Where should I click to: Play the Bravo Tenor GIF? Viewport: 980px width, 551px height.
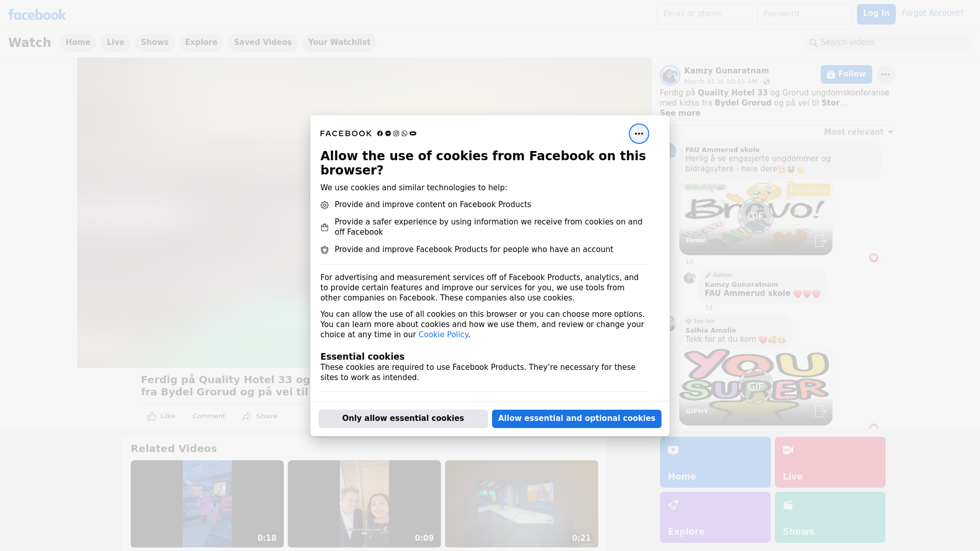[x=755, y=216]
